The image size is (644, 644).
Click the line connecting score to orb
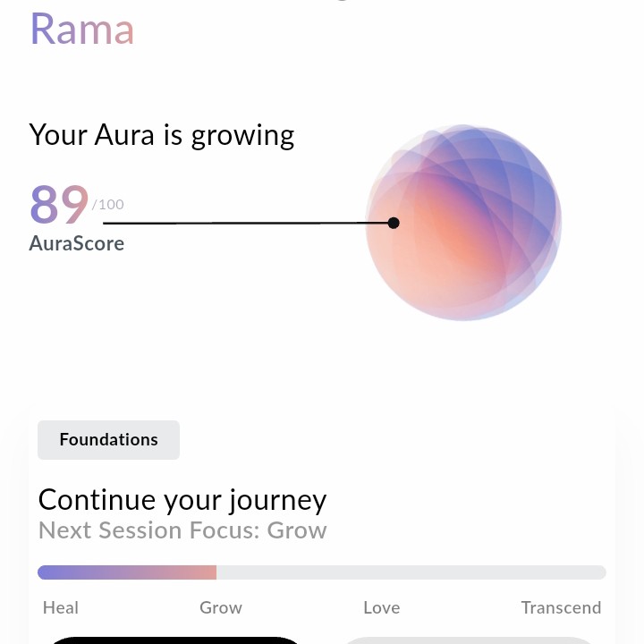tap(241, 223)
